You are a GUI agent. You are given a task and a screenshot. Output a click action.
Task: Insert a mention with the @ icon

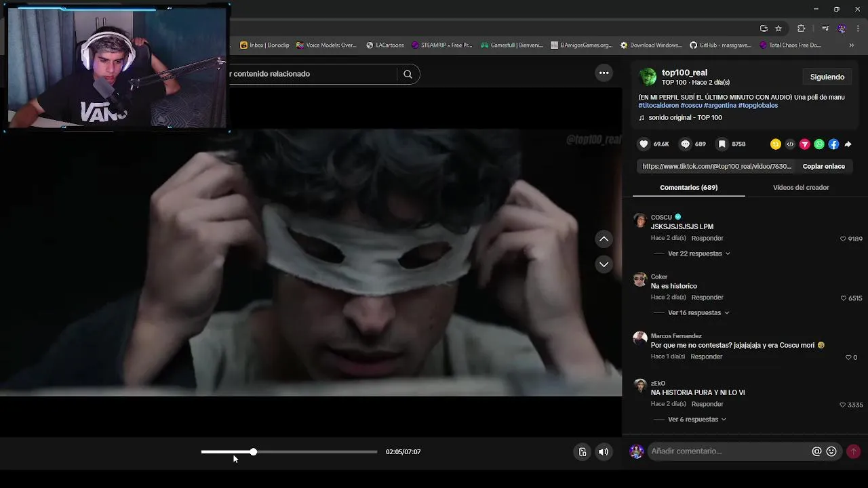tap(816, 451)
